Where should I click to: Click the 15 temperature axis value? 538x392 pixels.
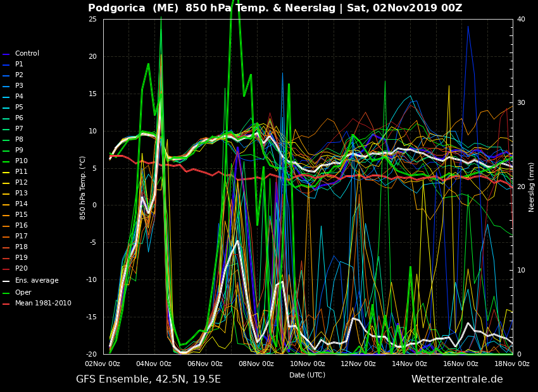pos(92,94)
